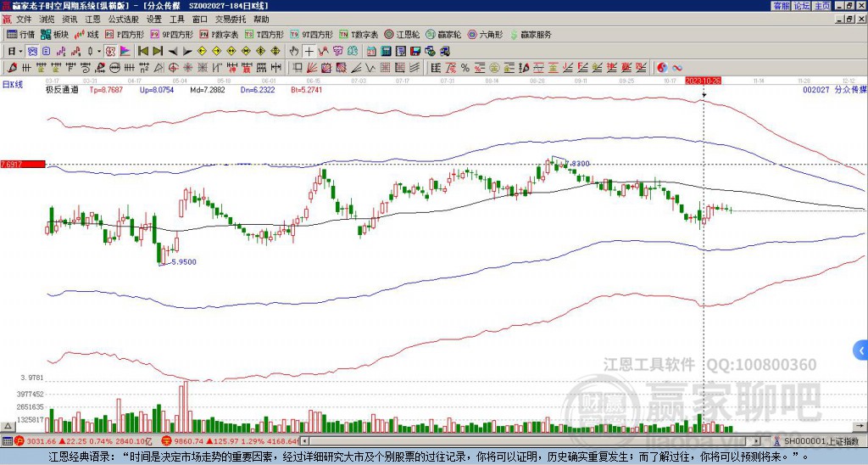Image resolution: width=868 pixels, height=465 pixels.
Task: Open the calculator icon
Action: pyautogui.click(x=386, y=52)
